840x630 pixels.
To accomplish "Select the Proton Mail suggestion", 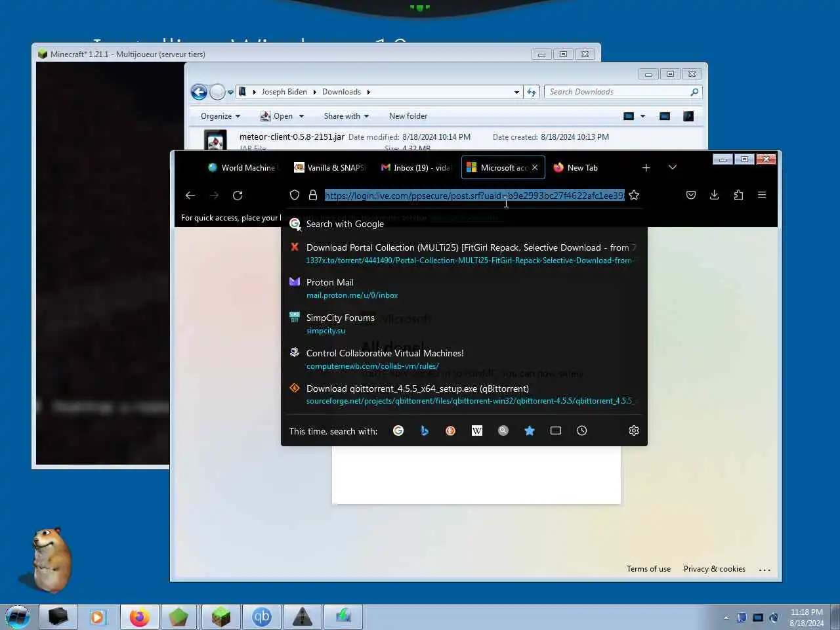I will (x=464, y=288).
